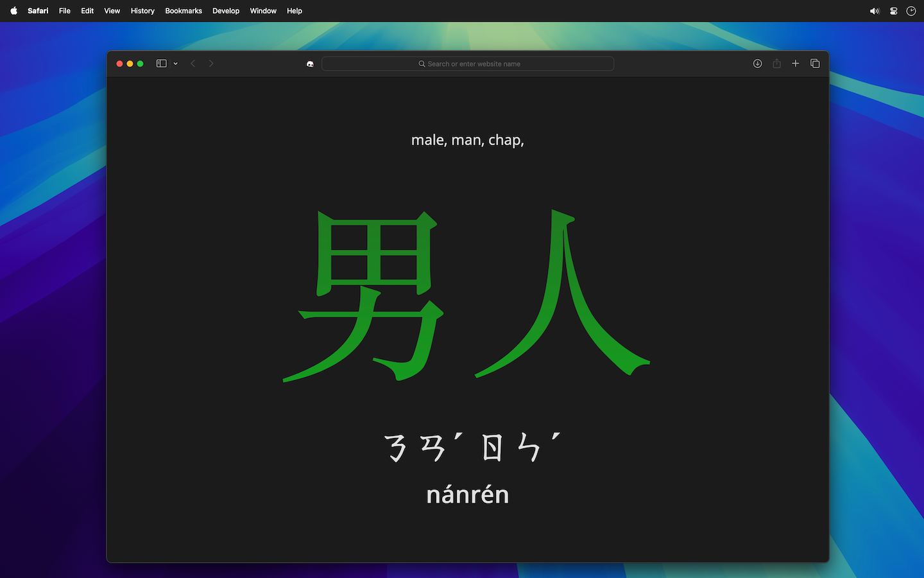
Task: Open the Apple menu
Action: pyautogui.click(x=13, y=11)
